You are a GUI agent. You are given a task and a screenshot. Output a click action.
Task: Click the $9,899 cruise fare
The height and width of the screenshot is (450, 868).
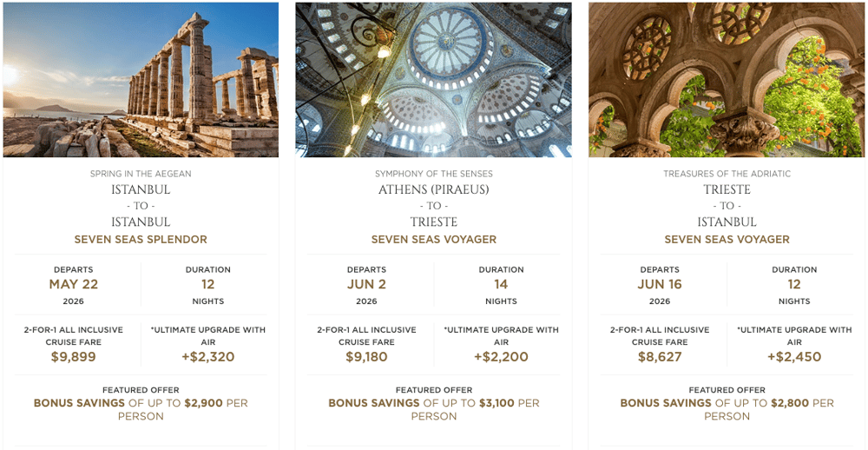click(x=73, y=356)
